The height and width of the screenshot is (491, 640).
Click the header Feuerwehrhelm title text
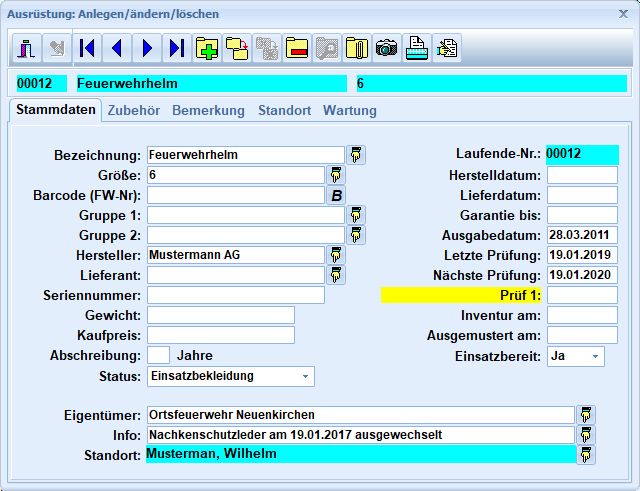coord(127,84)
